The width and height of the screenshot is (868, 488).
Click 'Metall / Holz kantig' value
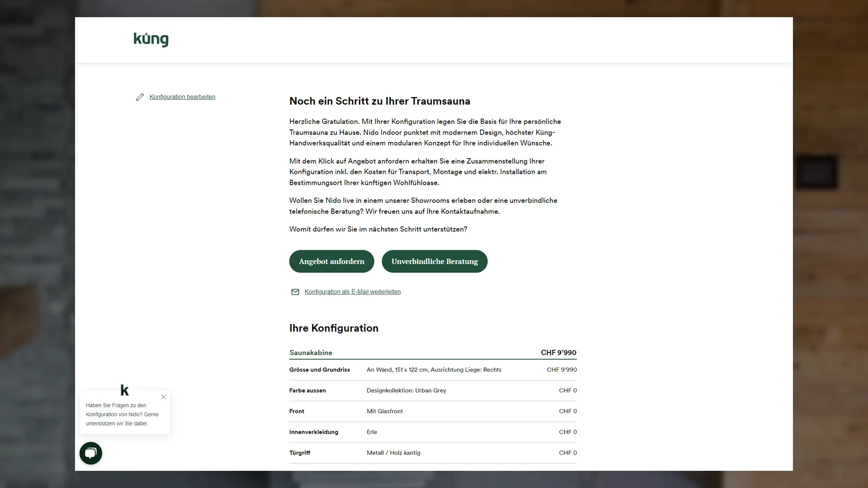[393, 453]
